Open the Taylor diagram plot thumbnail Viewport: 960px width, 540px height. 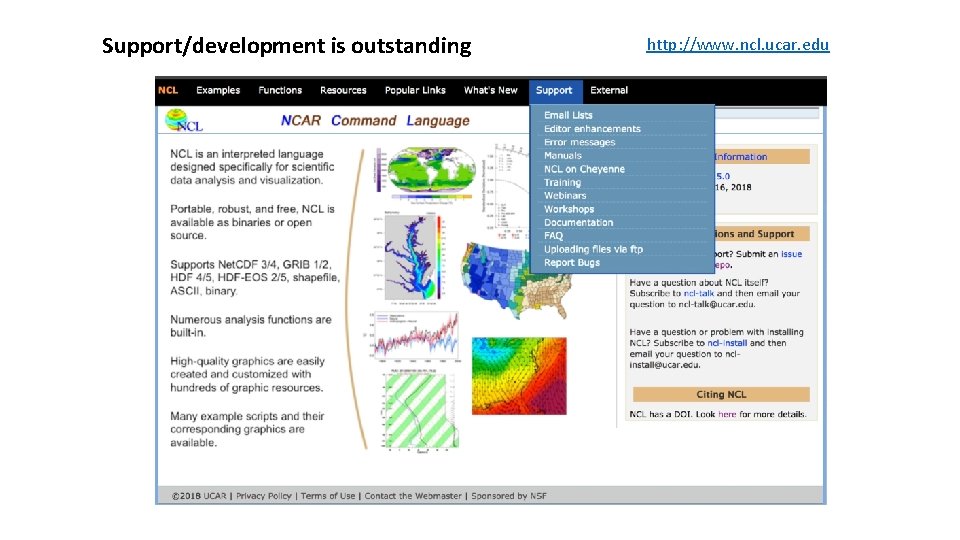[x=506, y=190]
